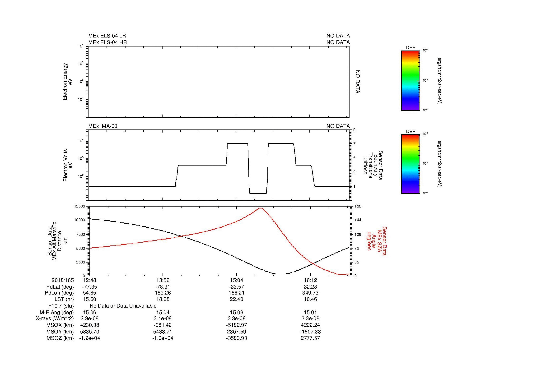Click X-rays value 3.1e-08
Viewport: 555px width, 392px height.
click(x=163, y=318)
